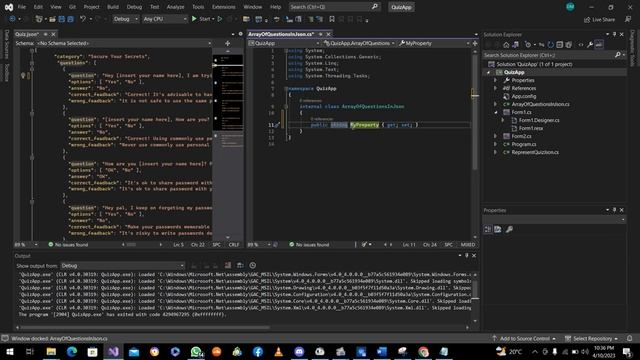
Task: Collapse the Form1.cs node
Action: 496,112
